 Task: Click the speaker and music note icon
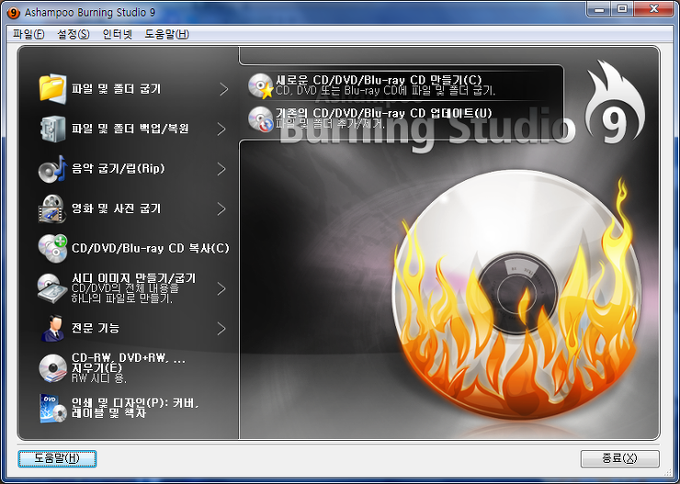[52, 169]
